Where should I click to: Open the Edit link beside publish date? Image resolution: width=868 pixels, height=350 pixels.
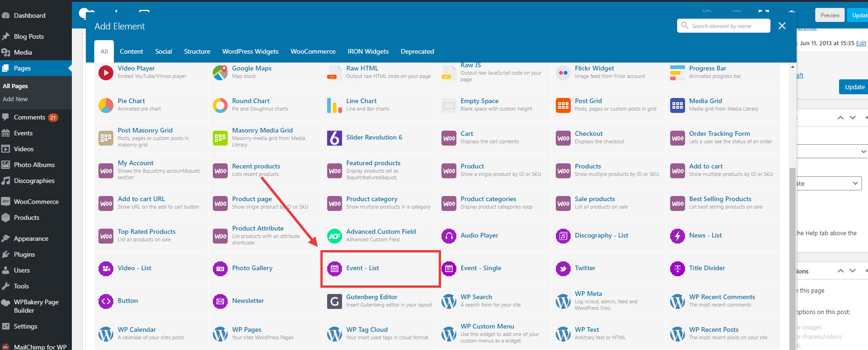861,43
